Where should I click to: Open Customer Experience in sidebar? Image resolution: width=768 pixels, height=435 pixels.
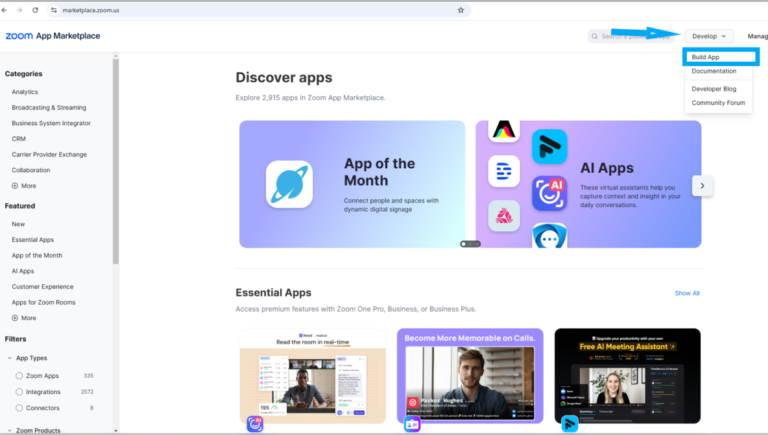[42, 287]
